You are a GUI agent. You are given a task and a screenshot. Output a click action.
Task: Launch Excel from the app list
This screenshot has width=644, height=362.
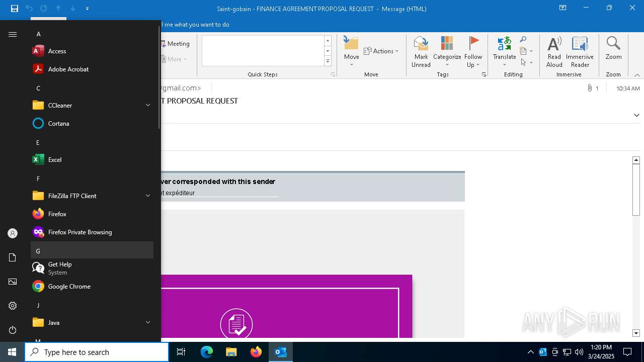click(x=92, y=159)
